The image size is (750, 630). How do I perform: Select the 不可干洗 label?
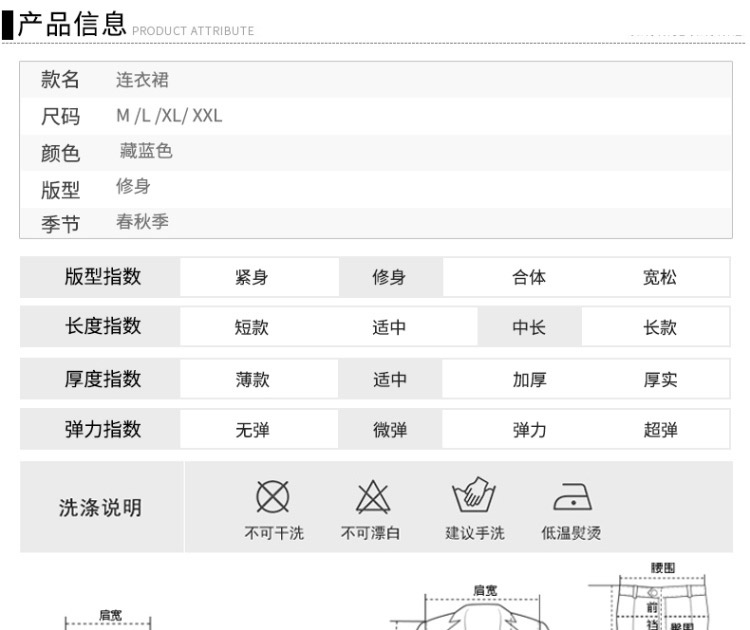[x=274, y=533]
